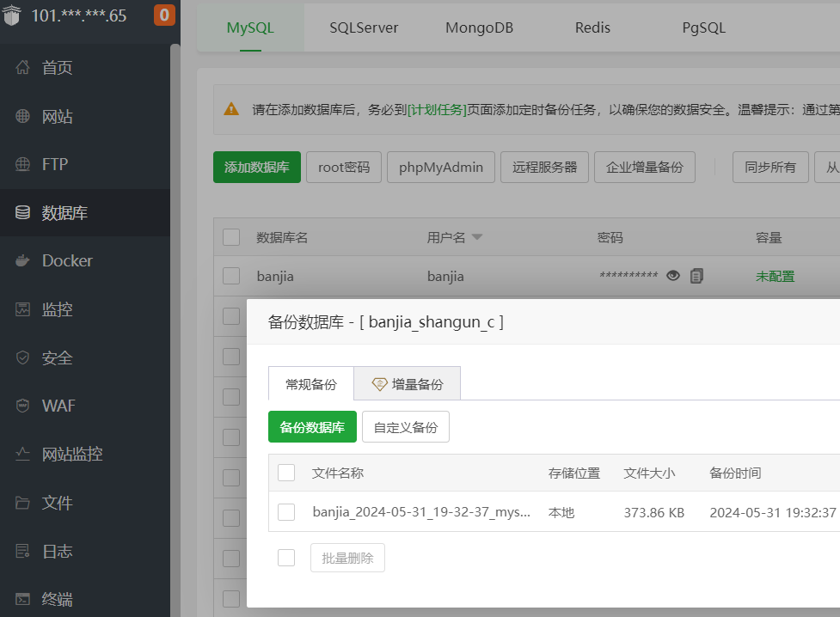Click the shield icon for 安全
Viewport: 840px width, 617px height.
click(23, 357)
